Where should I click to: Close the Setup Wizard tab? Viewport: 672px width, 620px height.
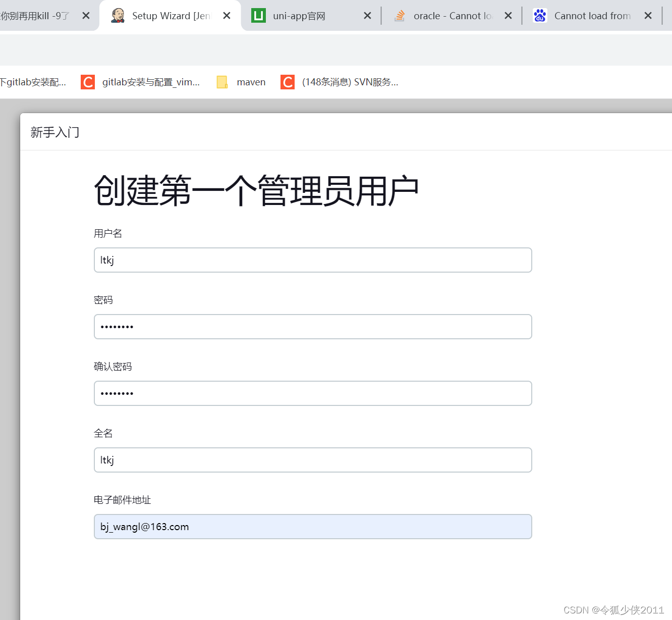pyautogui.click(x=227, y=16)
